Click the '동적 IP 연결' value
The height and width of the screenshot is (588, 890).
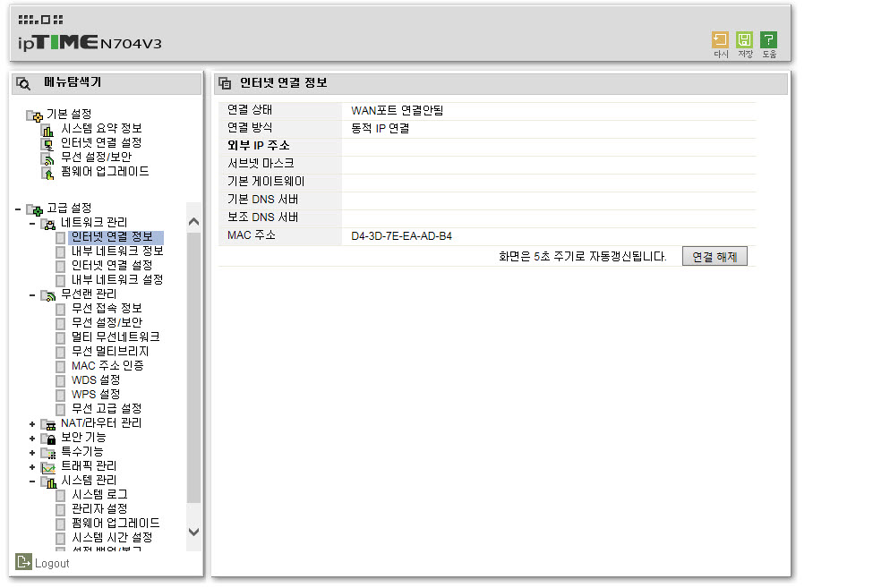(x=380, y=128)
